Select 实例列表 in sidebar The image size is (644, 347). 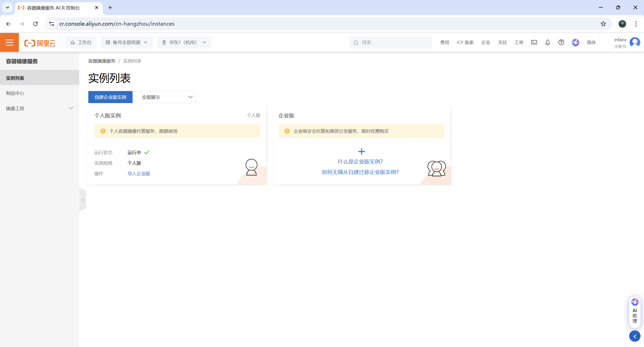pos(39,78)
